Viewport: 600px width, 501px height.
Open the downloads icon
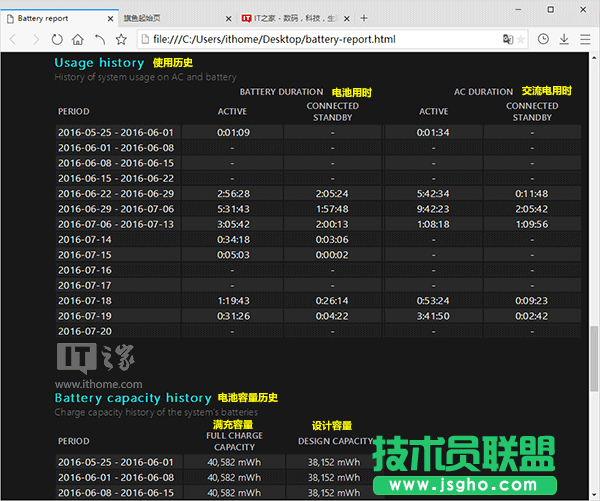[564, 39]
